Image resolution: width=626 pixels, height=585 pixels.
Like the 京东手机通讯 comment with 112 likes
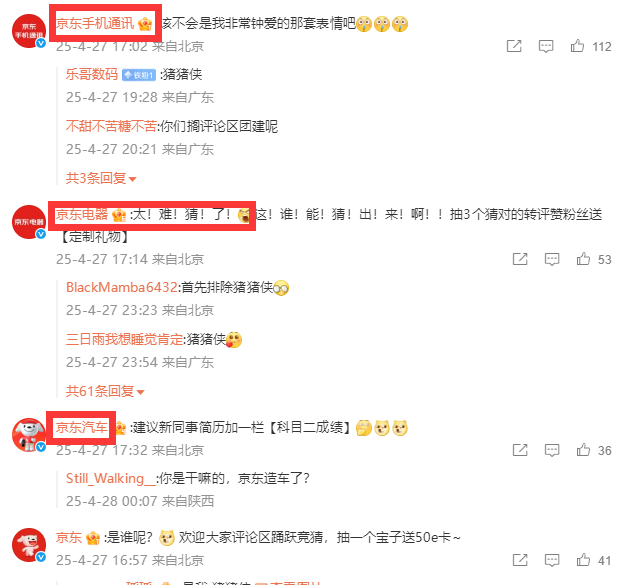(577, 46)
